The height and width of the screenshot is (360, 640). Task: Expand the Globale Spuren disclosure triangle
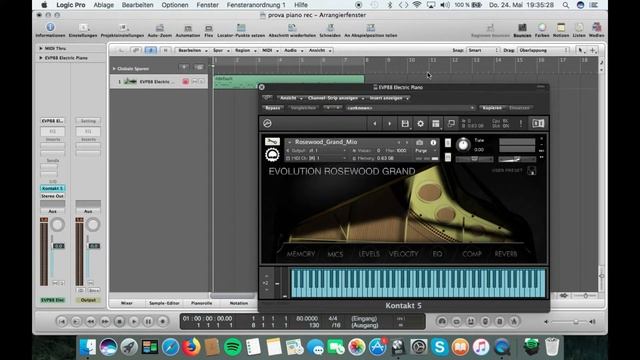[114, 69]
